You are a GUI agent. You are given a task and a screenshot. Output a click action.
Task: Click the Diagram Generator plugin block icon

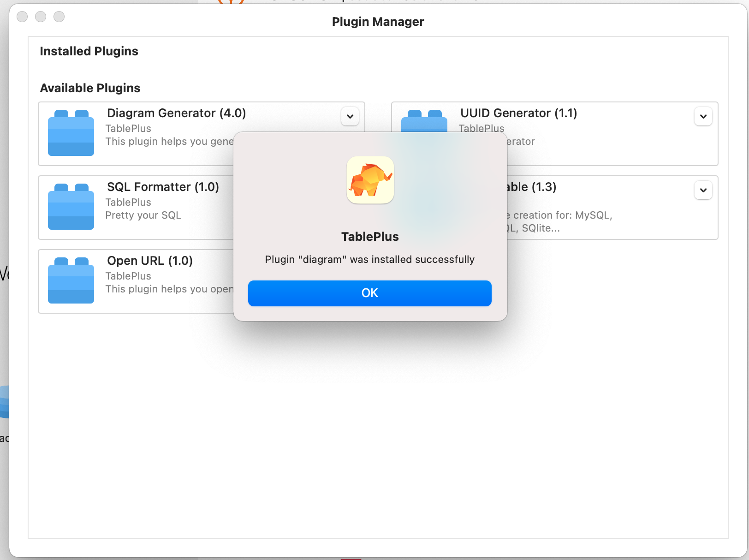tap(71, 133)
